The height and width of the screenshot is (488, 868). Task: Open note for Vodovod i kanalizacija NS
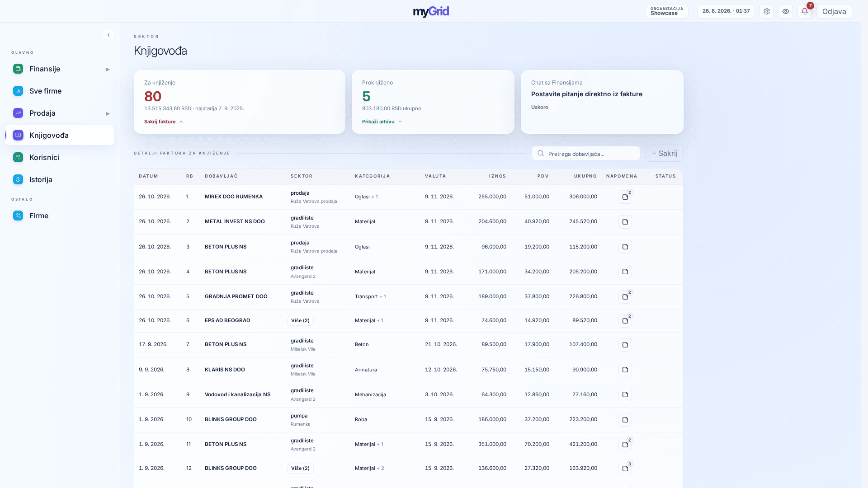[x=625, y=394]
